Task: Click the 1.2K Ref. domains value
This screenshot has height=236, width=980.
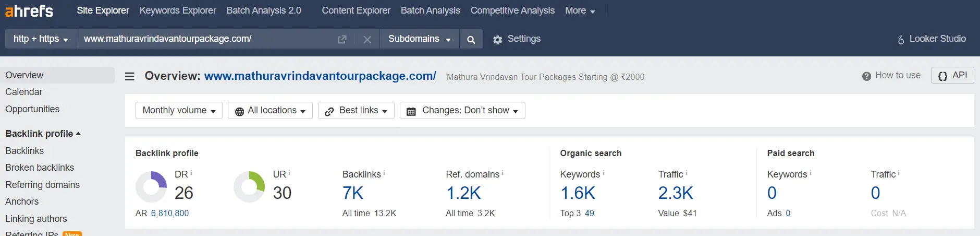Action: click(x=463, y=193)
